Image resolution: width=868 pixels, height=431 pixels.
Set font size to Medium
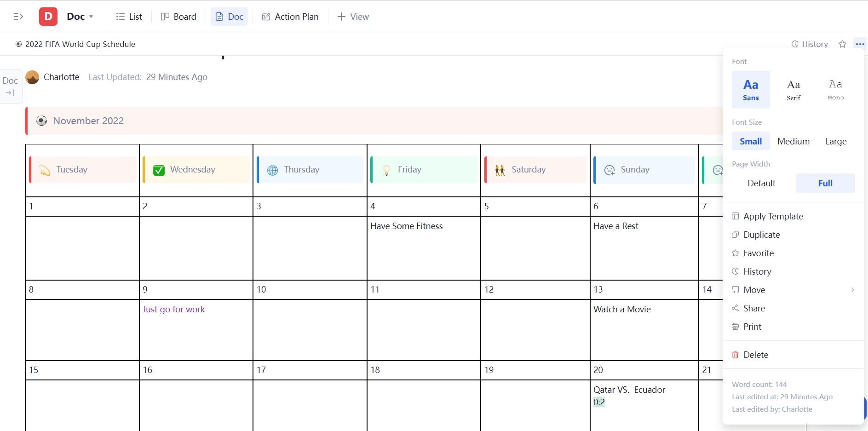(793, 141)
